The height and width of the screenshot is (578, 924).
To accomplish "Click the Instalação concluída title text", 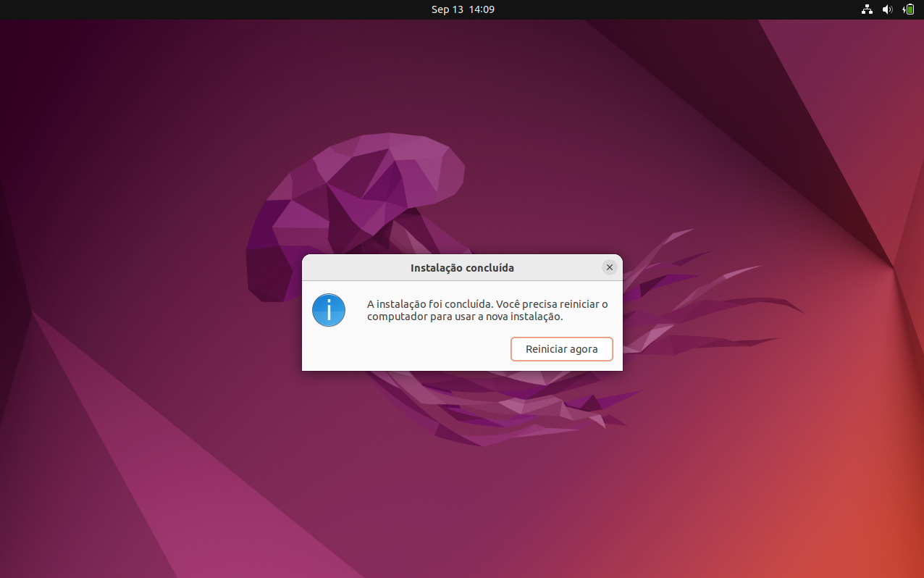I will coord(462,268).
